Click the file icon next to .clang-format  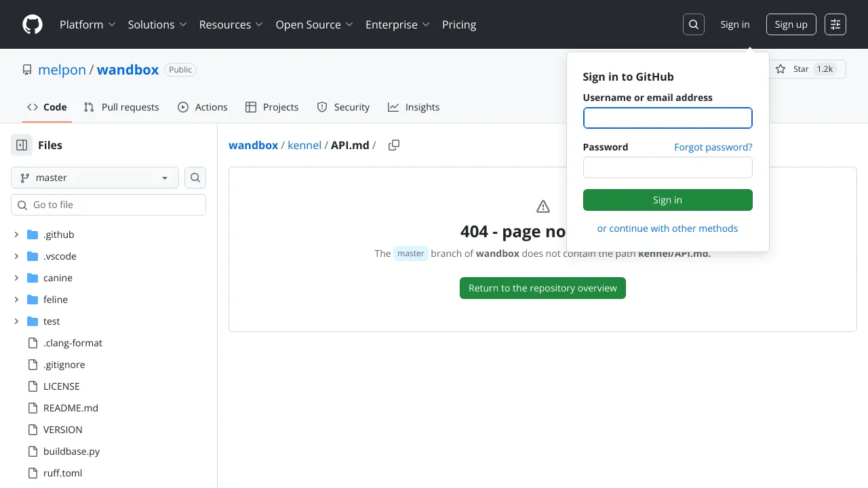coord(33,343)
